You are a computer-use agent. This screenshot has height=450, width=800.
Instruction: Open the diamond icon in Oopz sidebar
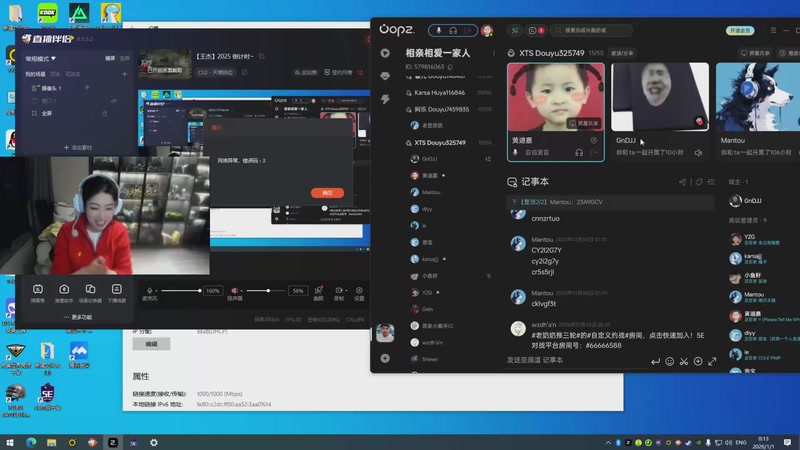click(385, 76)
